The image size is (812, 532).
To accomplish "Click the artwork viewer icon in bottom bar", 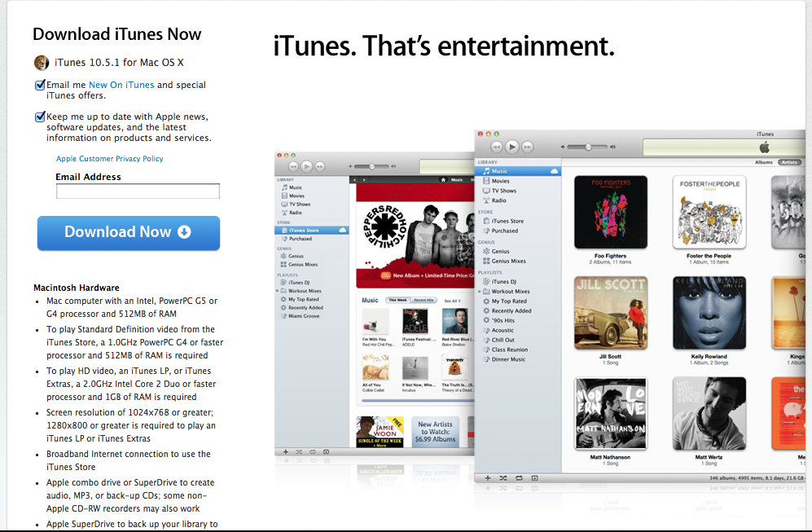I will [534, 477].
